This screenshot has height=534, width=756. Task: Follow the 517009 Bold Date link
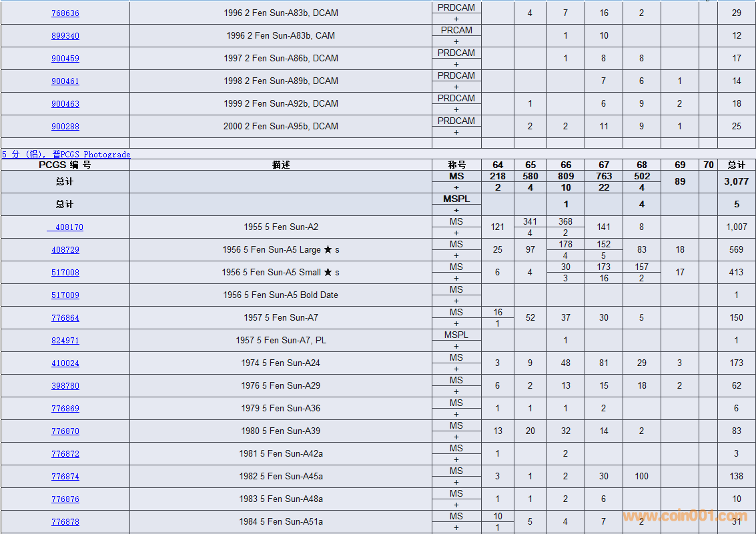(x=65, y=295)
